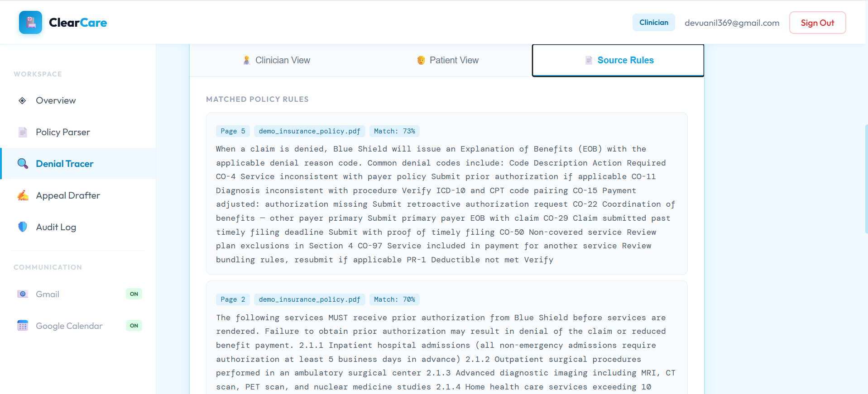Toggle the Google Calendar ON badge

point(134,326)
